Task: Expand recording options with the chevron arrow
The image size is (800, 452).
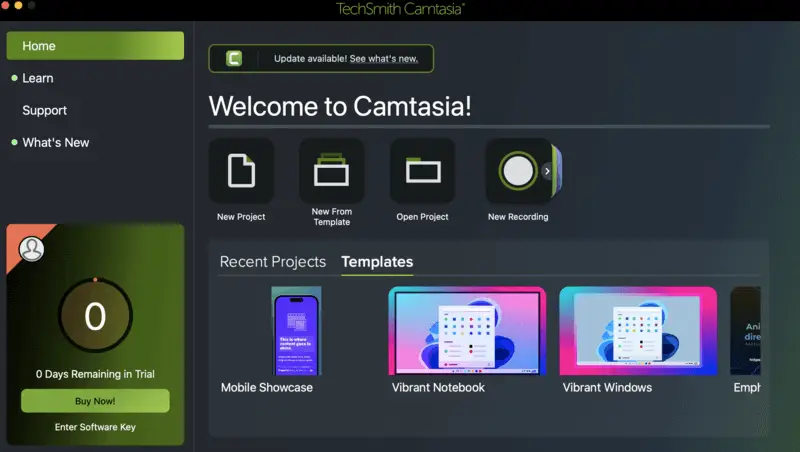Action: tap(547, 171)
